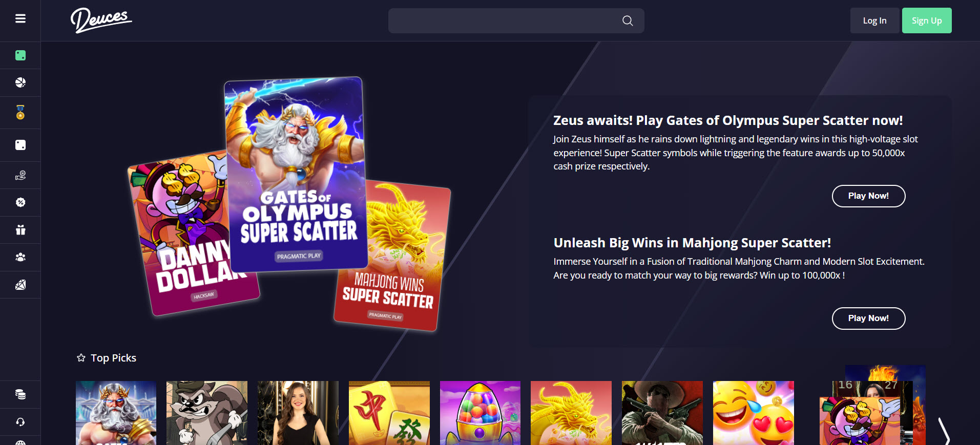
Task: Select the raccoon gangster game thumbnail
Action: [x=207, y=413]
